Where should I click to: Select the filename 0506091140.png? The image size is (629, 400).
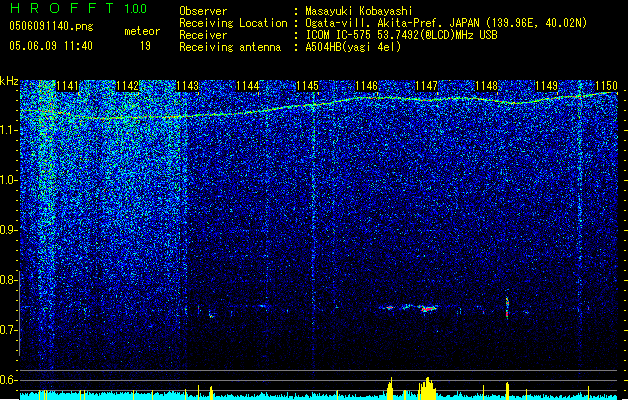click(x=51, y=26)
